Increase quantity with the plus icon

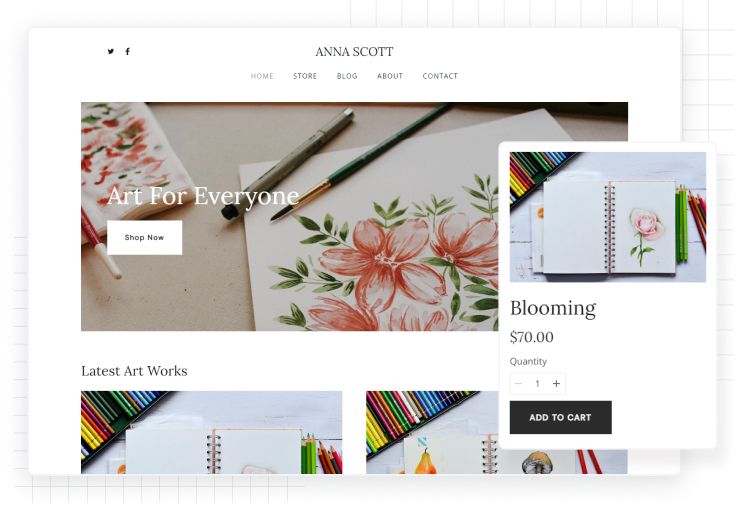click(556, 383)
